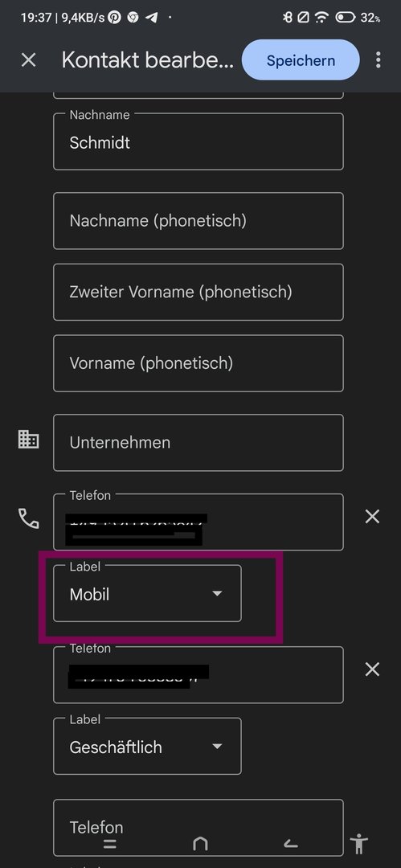Open the accessibility shortcut icon
This screenshot has height=868, width=401.
(x=359, y=844)
